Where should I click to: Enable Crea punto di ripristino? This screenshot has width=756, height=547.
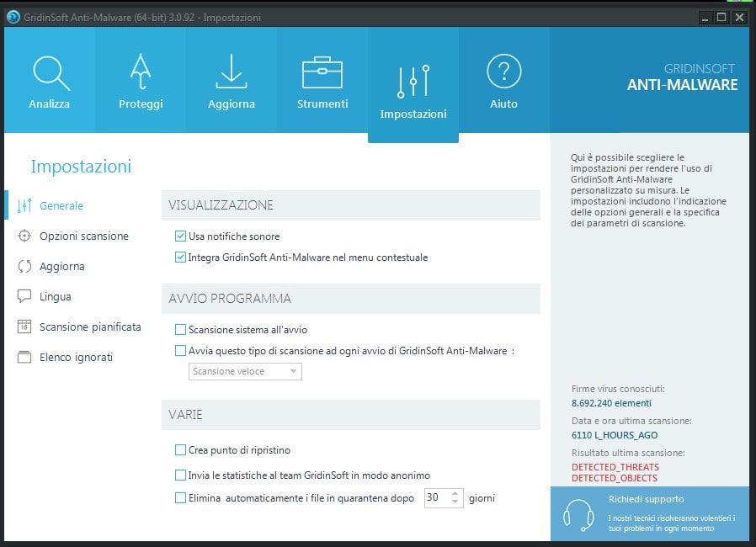(x=180, y=450)
